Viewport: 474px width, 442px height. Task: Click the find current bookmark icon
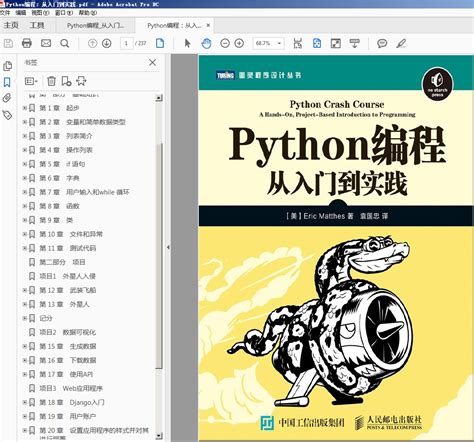[x=81, y=81]
